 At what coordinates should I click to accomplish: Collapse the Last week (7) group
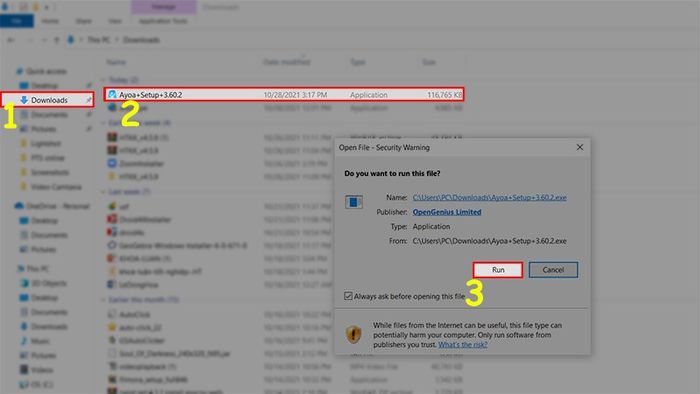point(103,192)
